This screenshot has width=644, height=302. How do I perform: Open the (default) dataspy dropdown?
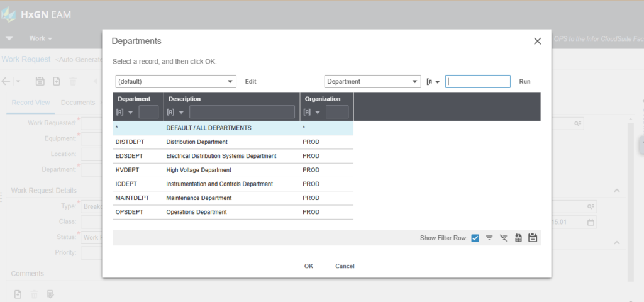pos(176,81)
